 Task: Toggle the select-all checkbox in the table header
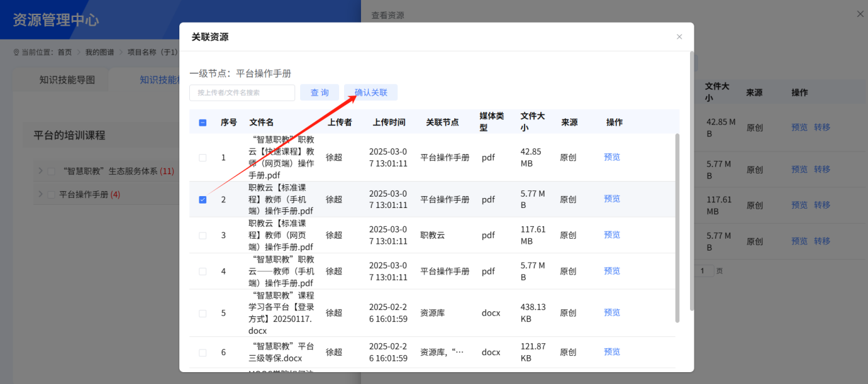[202, 123]
